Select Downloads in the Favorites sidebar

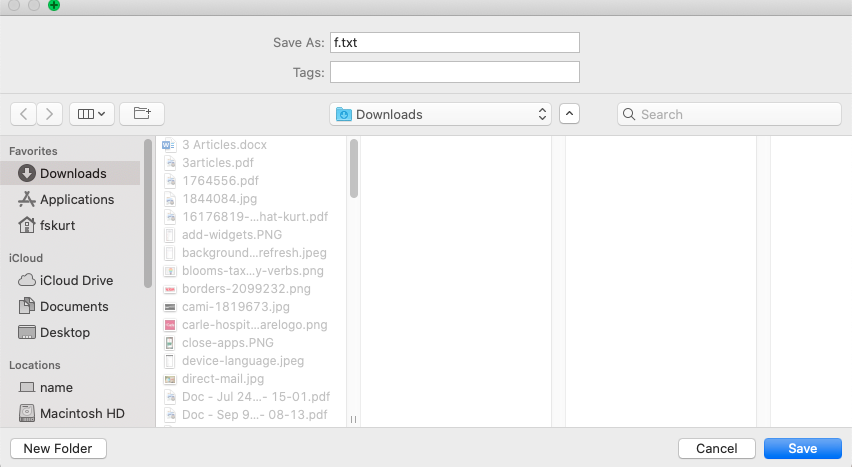tap(71, 173)
